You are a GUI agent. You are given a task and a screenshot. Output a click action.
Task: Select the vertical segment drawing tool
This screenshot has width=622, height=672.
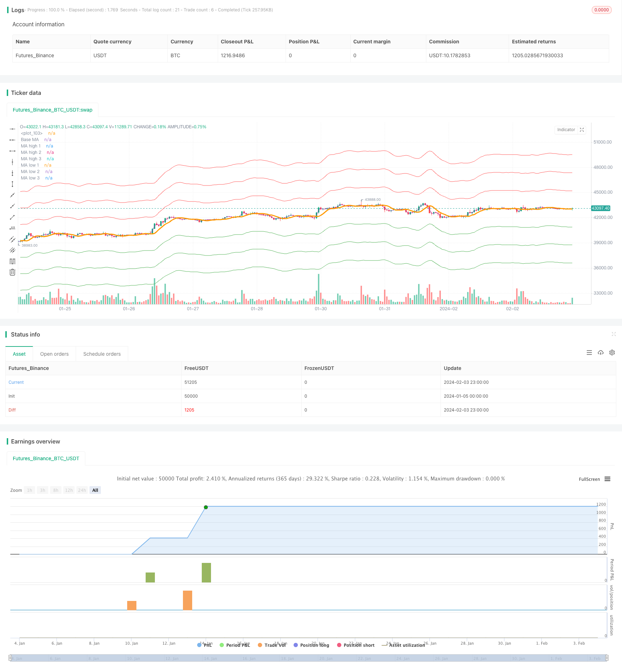12,184
